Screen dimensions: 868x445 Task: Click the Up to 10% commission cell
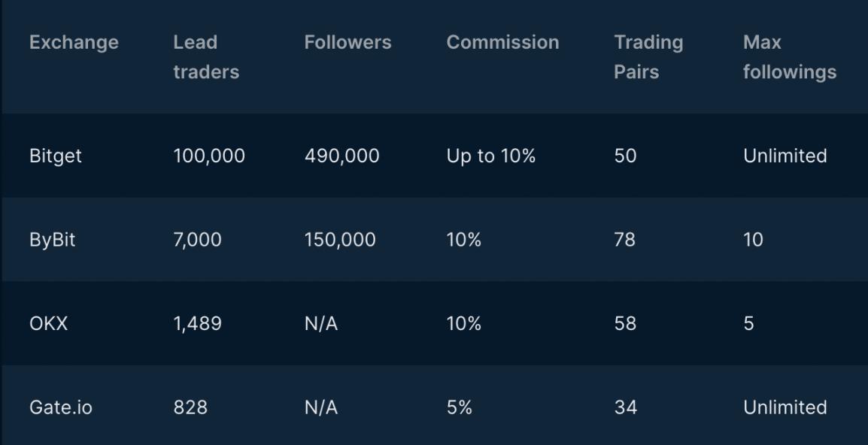click(x=490, y=156)
